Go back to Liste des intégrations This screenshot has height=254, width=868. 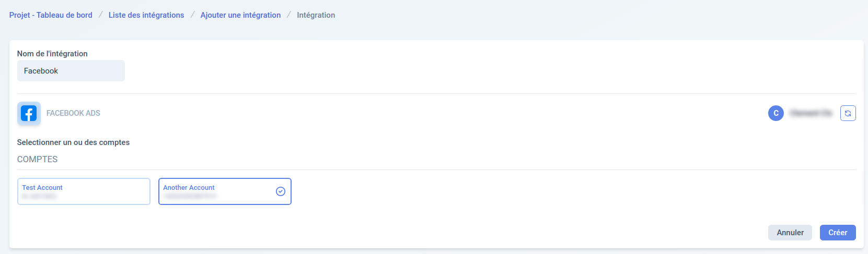[146, 15]
